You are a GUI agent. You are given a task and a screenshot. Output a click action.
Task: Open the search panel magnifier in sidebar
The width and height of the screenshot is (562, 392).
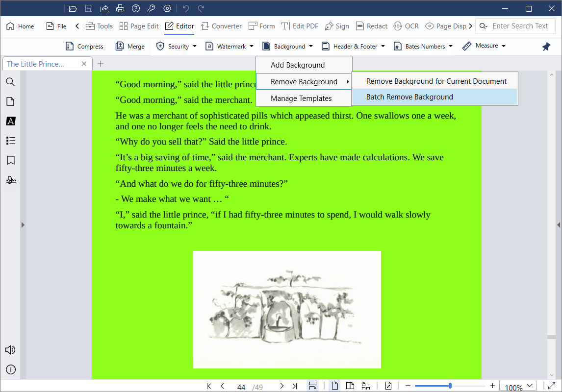coord(10,82)
